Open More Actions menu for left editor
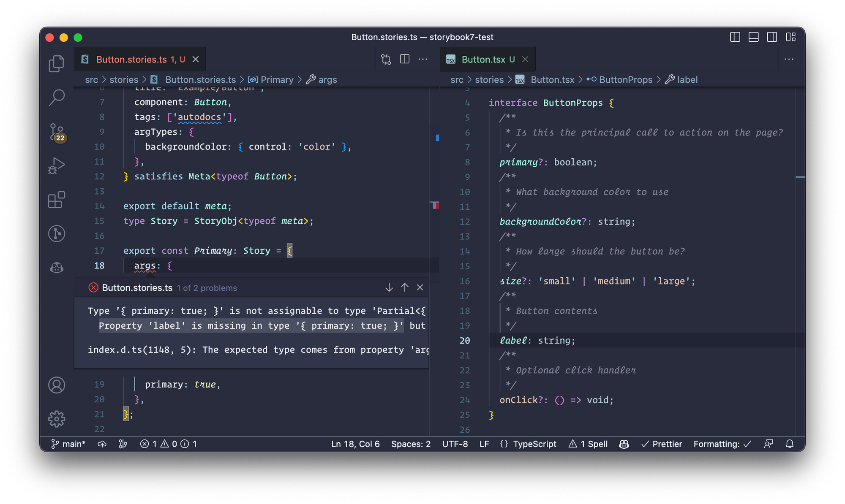845x504 pixels. pyautogui.click(x=423, y=60)
